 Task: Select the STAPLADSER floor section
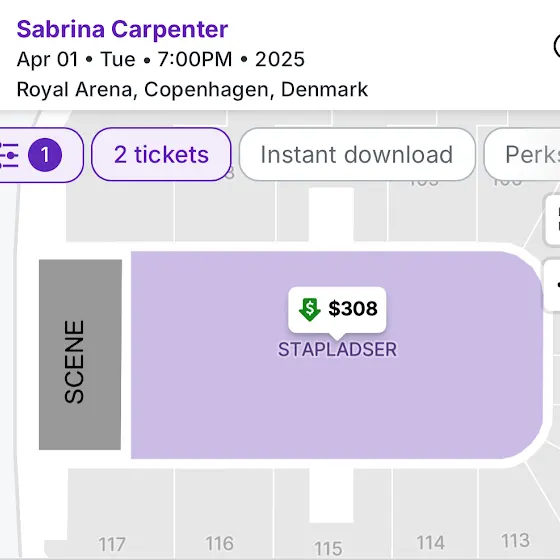pos(337,393)
